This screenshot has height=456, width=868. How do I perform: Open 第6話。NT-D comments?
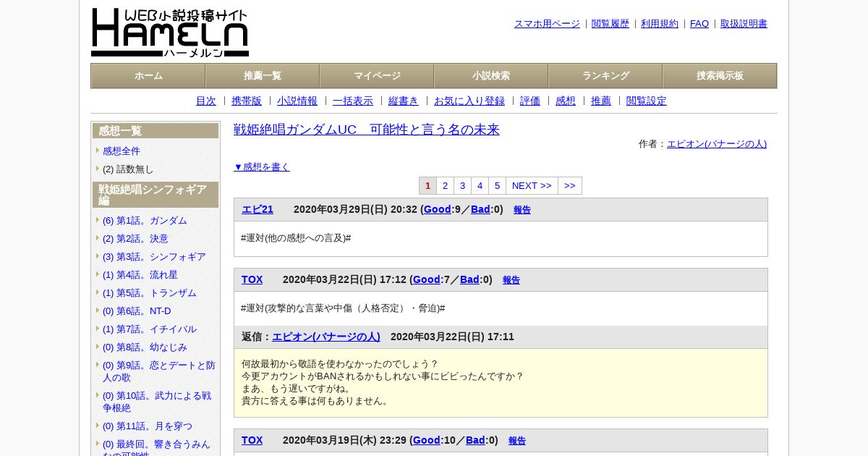tap(137, 311)
